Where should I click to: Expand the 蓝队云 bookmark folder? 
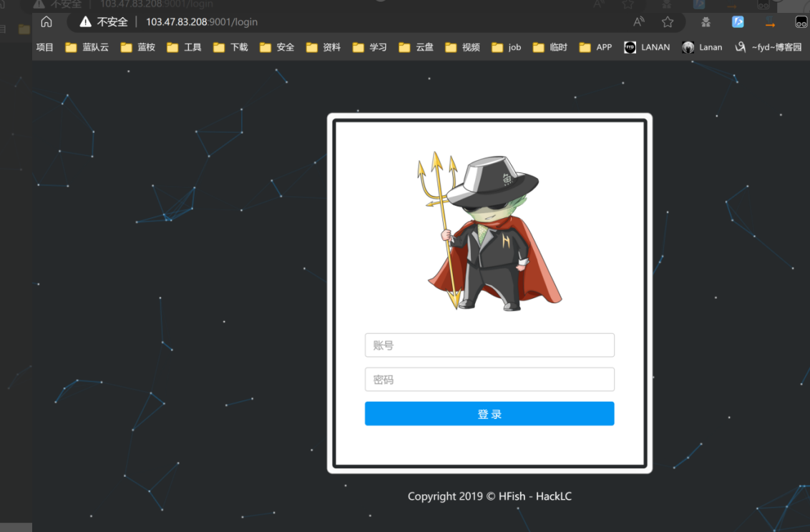(x=87, y=47)
